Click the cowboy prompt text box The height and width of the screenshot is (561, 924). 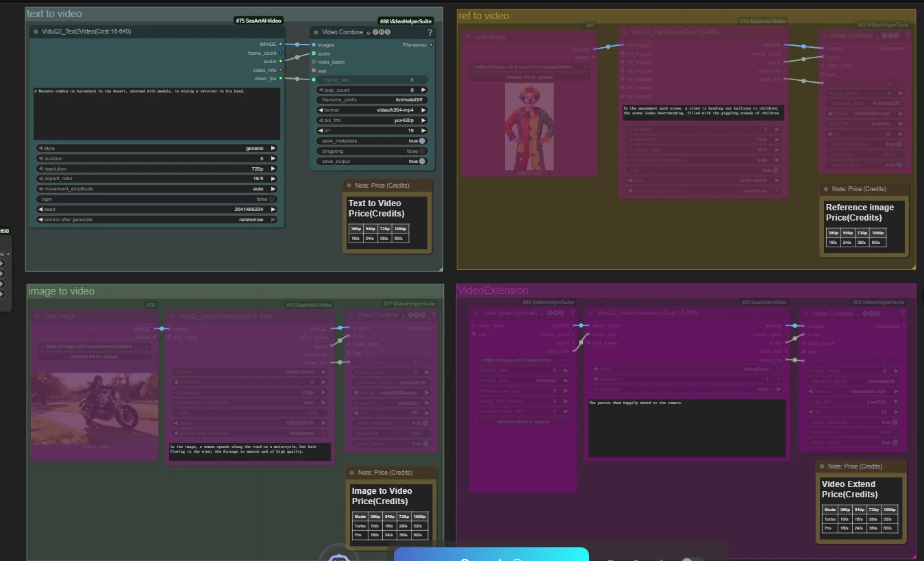coord(157,113)
